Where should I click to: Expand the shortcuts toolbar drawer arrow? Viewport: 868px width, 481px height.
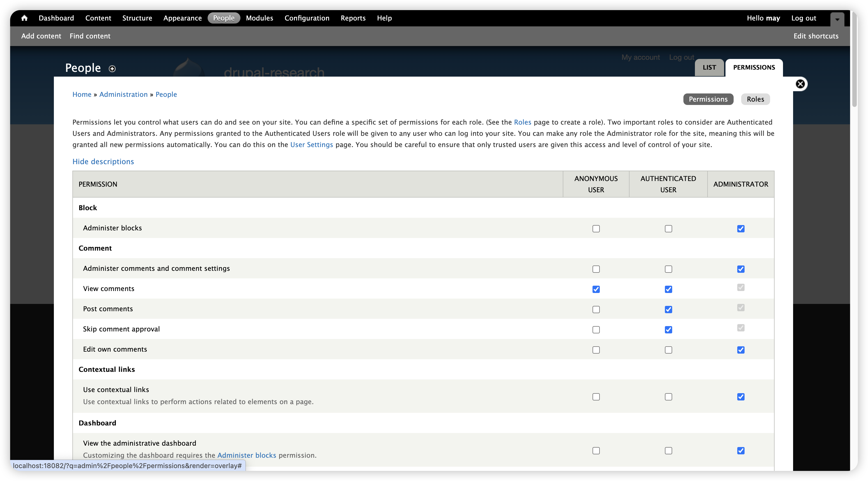(x=837, y=19)
